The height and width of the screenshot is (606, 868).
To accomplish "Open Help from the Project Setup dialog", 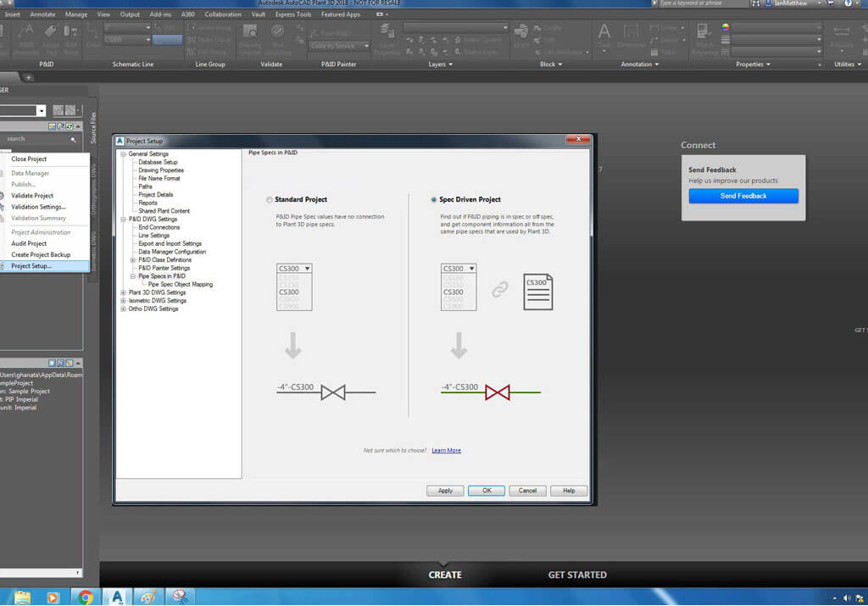I will pyautogui.click(x=569, y=491).
